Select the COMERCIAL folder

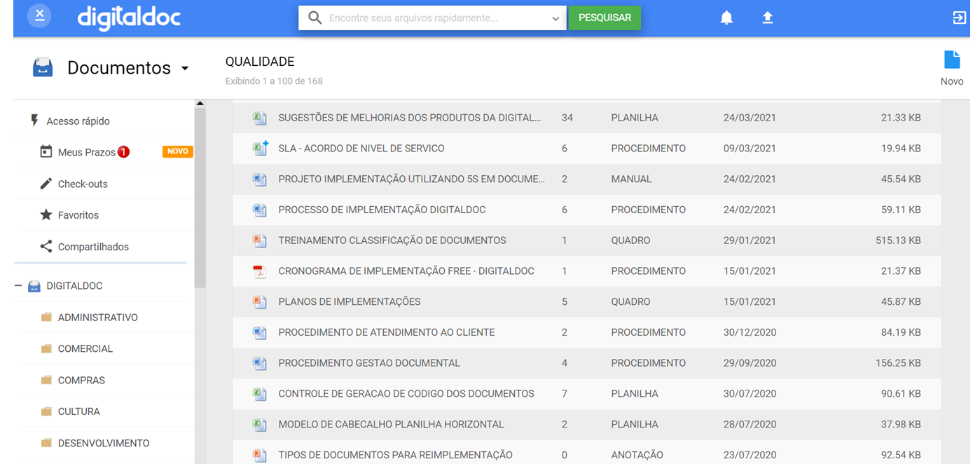pos(85,348)
